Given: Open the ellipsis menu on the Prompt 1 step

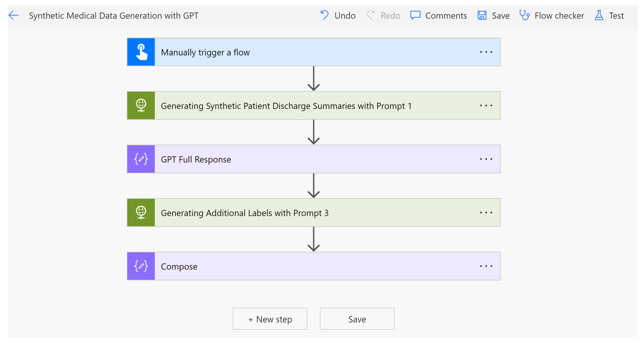Looking at the screenshot, I should click(x=486, y=105).
